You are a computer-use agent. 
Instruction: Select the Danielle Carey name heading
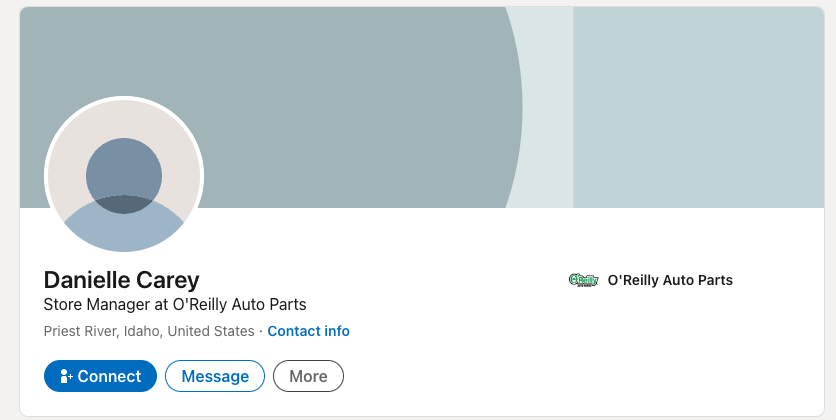[x=122, y=280]
